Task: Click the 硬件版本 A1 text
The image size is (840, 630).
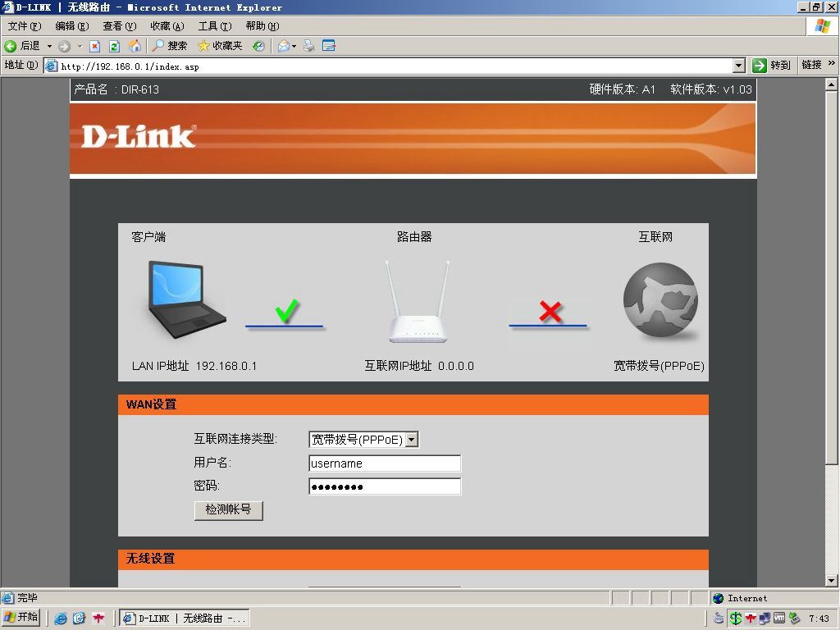Action: pyautogui.click(x=623, y=89)
